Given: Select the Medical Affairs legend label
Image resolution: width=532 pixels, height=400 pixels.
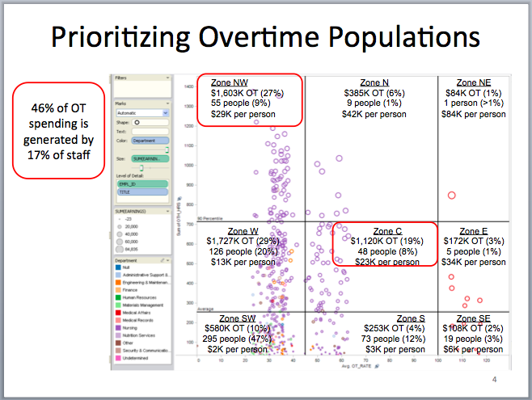Looking at the screenshot, I should 137,313.
